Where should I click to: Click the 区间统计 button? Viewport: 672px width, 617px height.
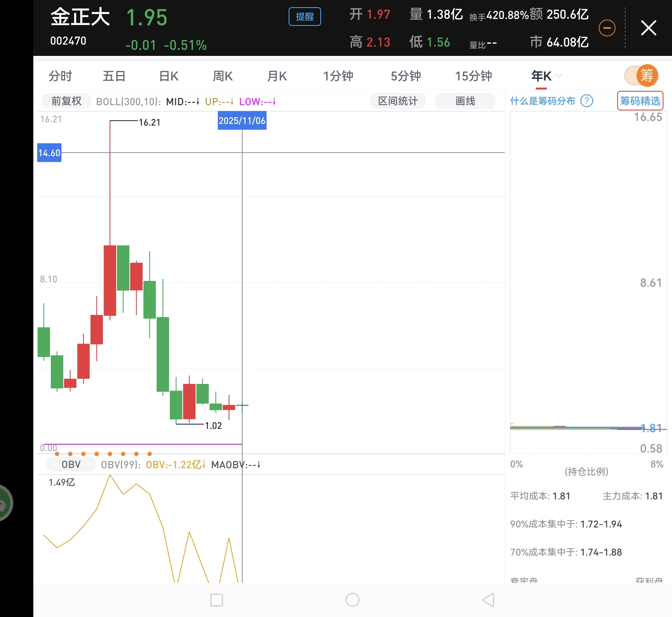coord(398,101)
